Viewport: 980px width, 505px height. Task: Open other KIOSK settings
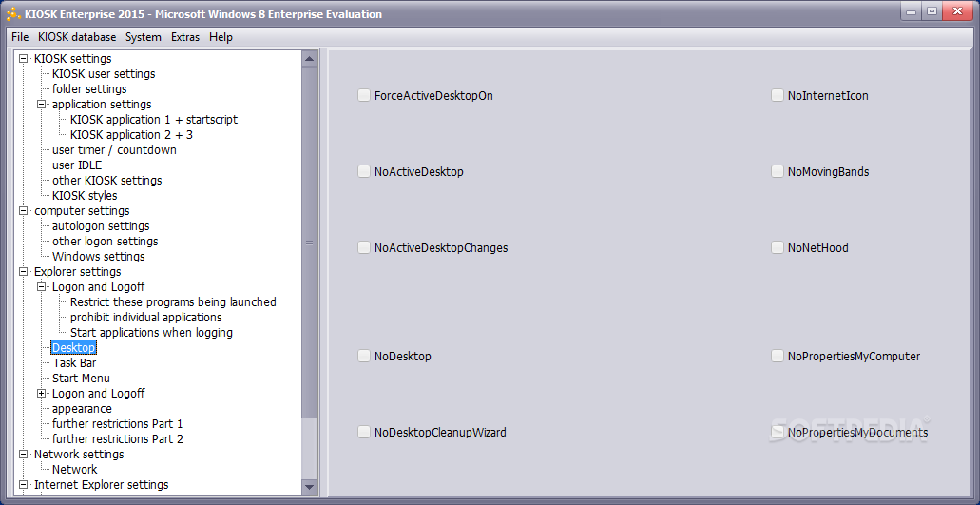[106, 180]
